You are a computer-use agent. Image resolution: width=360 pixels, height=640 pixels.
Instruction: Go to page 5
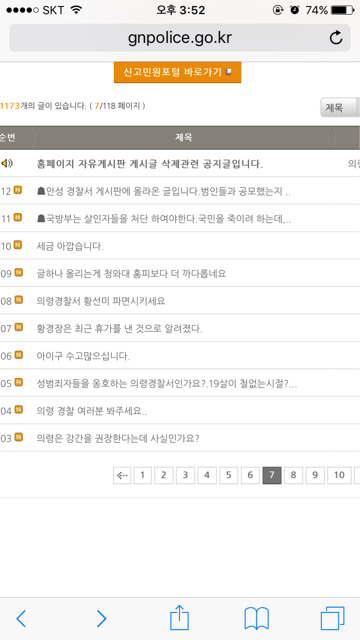(229, 475)
